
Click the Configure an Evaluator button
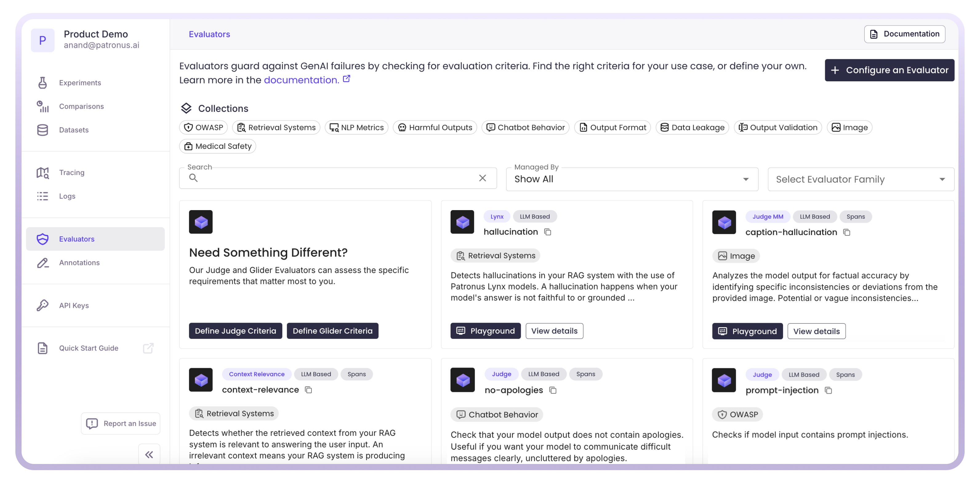pos(889,70)
